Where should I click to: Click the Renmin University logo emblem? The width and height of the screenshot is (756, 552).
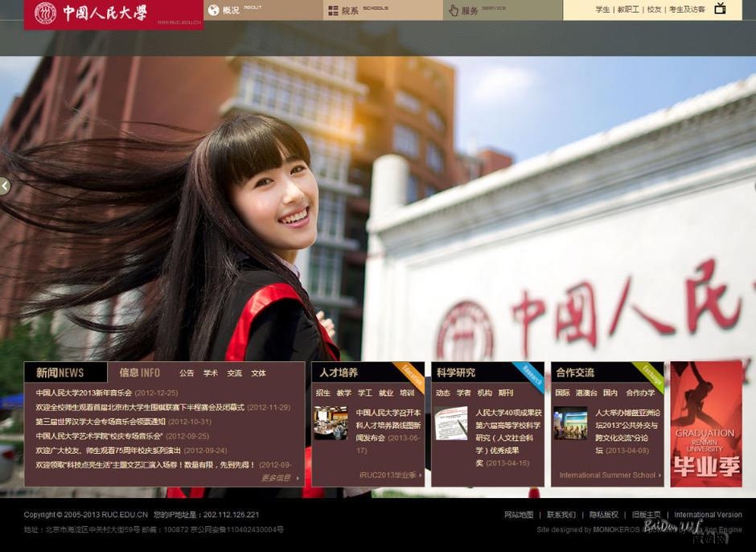[45, 13]
